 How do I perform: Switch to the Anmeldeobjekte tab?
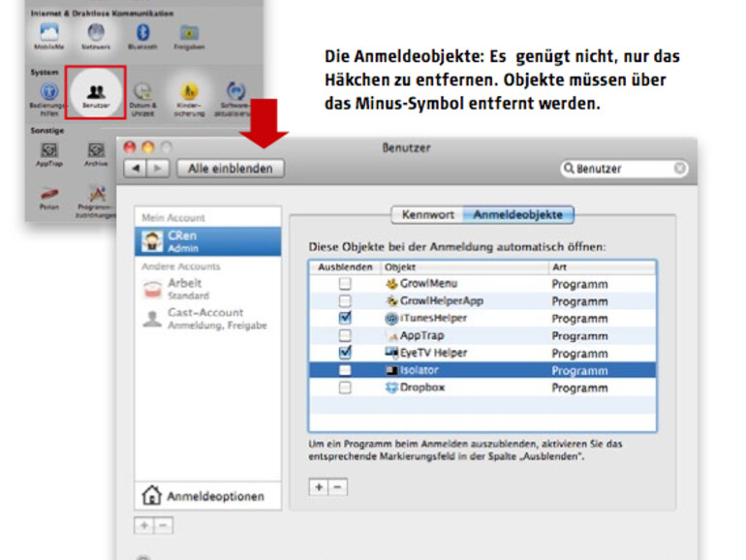[518, 214]
